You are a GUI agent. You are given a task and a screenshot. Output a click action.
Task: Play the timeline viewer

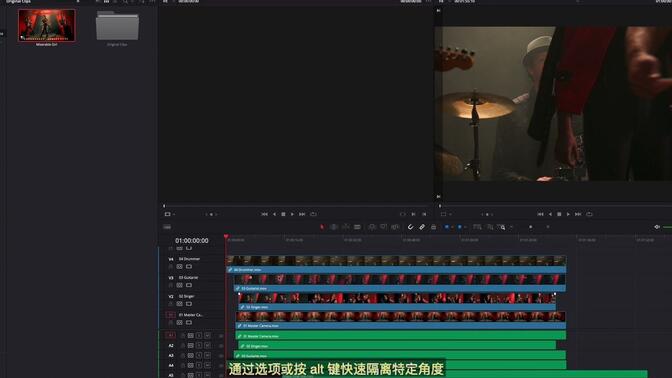click(568, 214)
